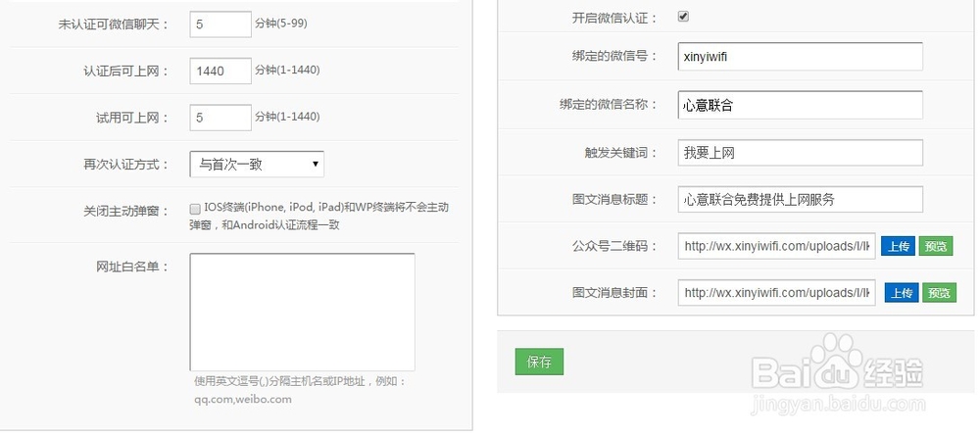Screen dimensions: 980x437
Task: Click the 公众号二维码 URL field
Action: pyautogui.click(x=776, y=246)
